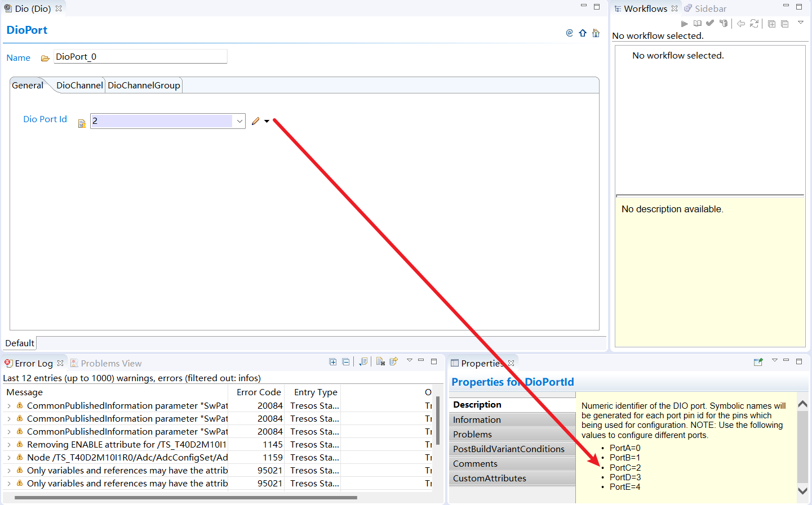Open the Comments section in Properties
The width and height of the screenshot is (812, 505).
[512, 463]
